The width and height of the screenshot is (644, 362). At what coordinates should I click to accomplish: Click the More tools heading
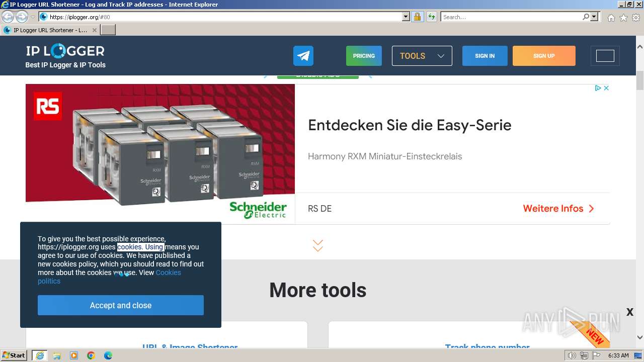(x=318, y=290)
